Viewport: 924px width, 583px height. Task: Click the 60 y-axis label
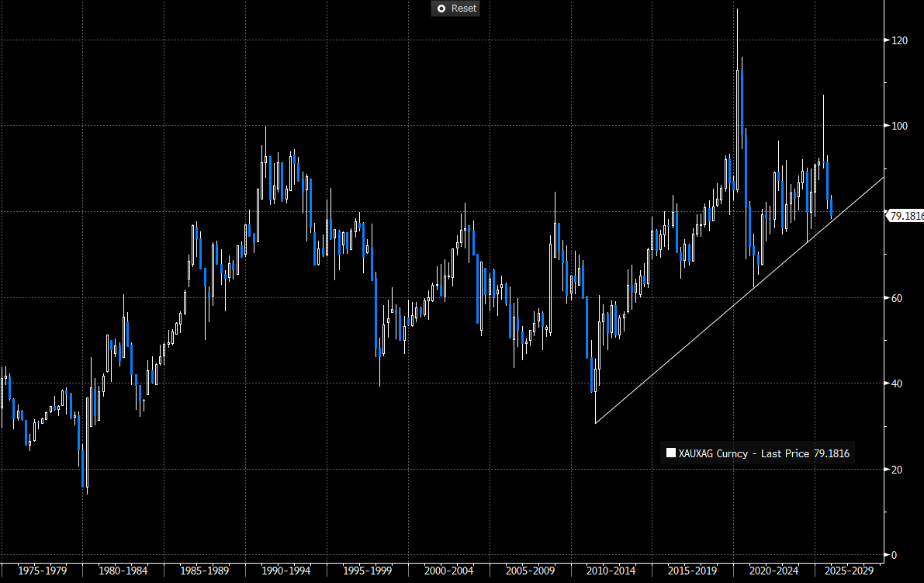point(897,298)
